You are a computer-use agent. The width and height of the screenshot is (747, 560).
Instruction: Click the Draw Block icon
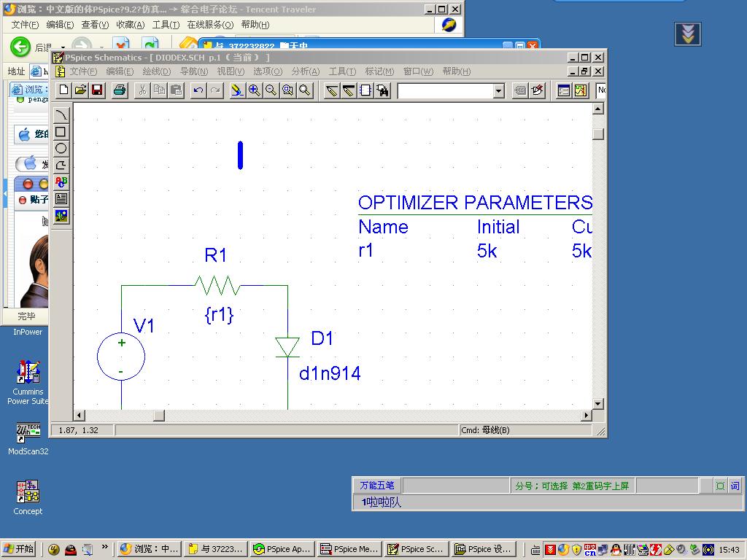click(x=365, y=90)
